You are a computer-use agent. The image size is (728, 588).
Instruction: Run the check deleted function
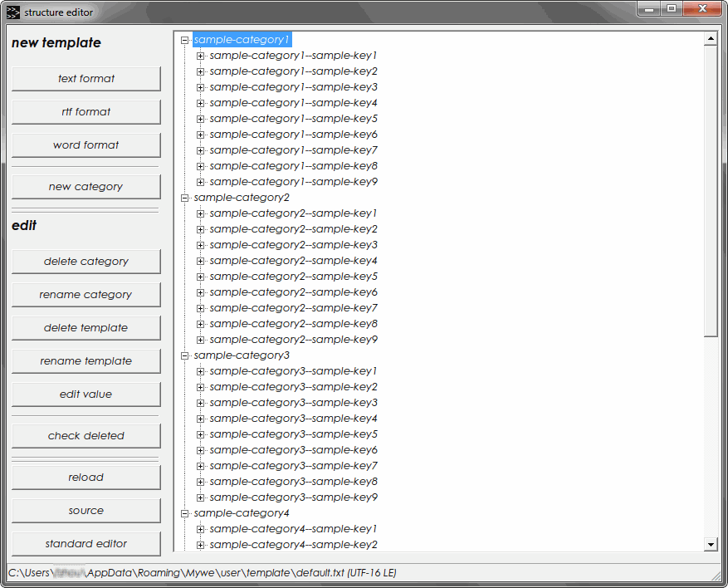click(86, 435)
